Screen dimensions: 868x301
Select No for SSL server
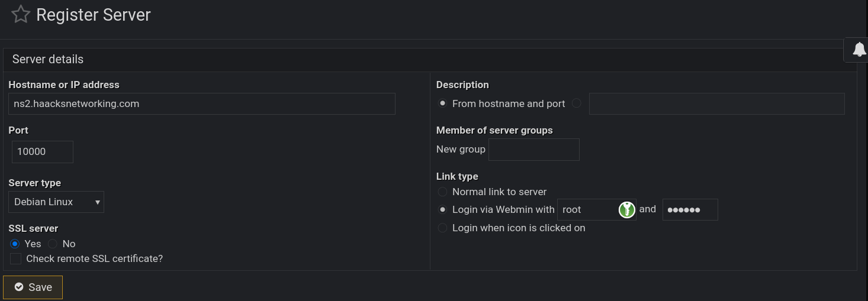click(53, 244)
